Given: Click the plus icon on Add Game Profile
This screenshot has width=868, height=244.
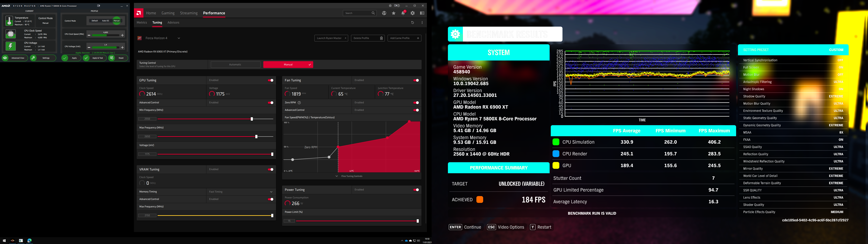Looking at the screenshot, I should (x=418, y=38).
